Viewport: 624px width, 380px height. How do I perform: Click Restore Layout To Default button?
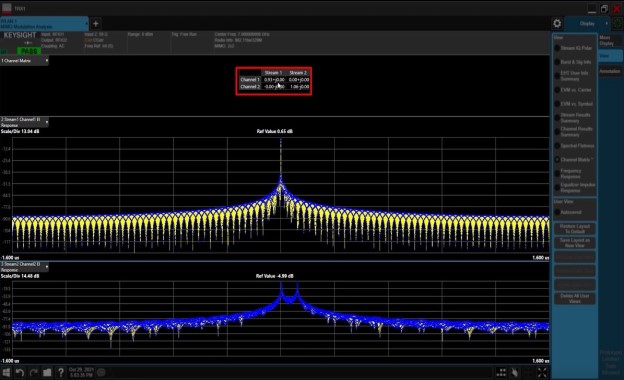[575, 229]
